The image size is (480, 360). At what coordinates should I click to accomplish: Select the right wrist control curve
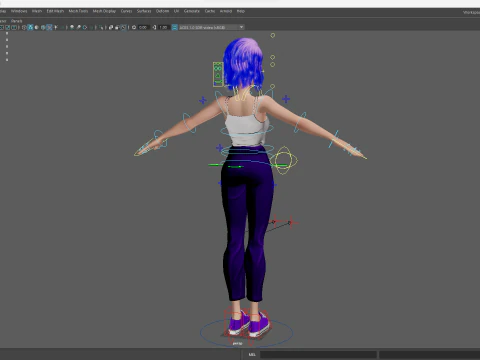pyautogui.click(x=334, y=139)
